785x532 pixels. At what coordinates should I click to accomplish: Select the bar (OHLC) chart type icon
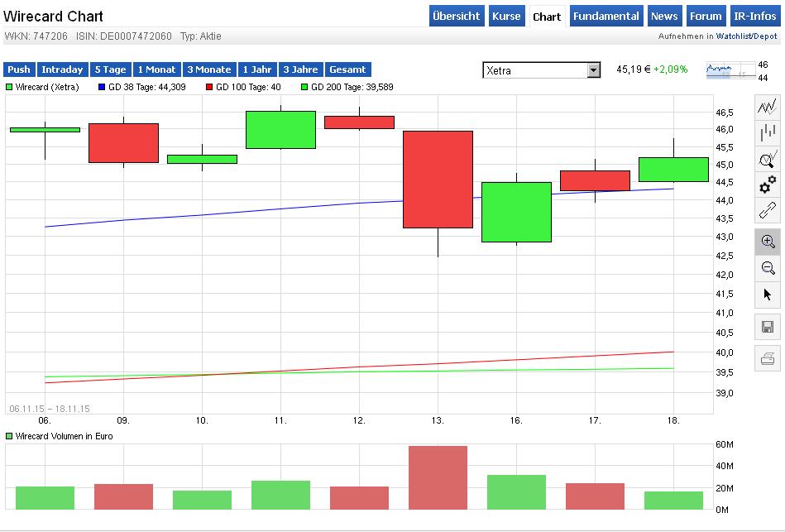coord(768,133)
